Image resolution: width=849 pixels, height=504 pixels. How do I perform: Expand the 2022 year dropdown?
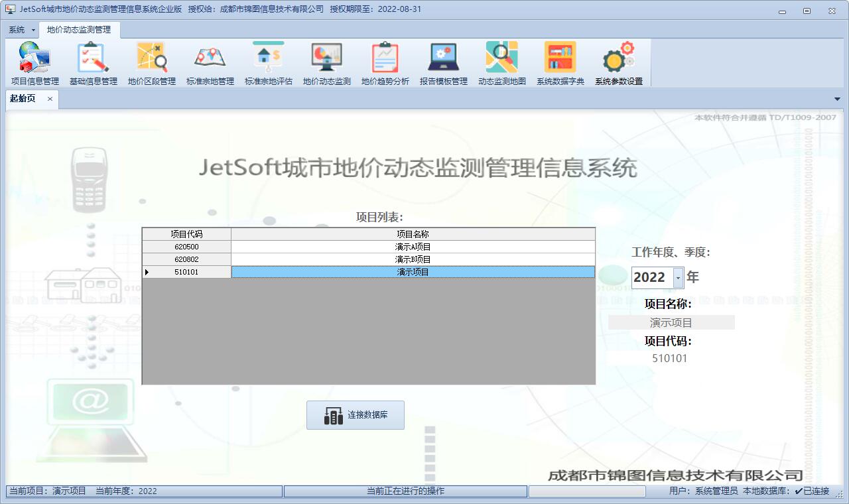[678, 278]
